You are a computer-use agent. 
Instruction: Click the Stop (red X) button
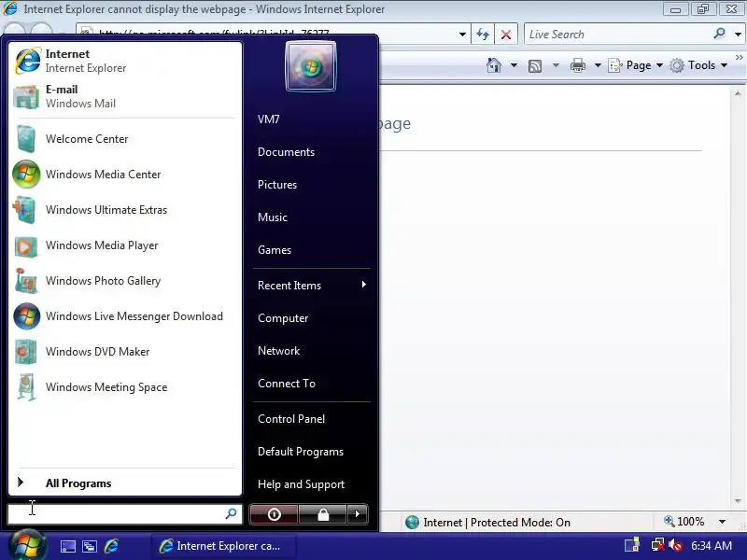[506, 35]
